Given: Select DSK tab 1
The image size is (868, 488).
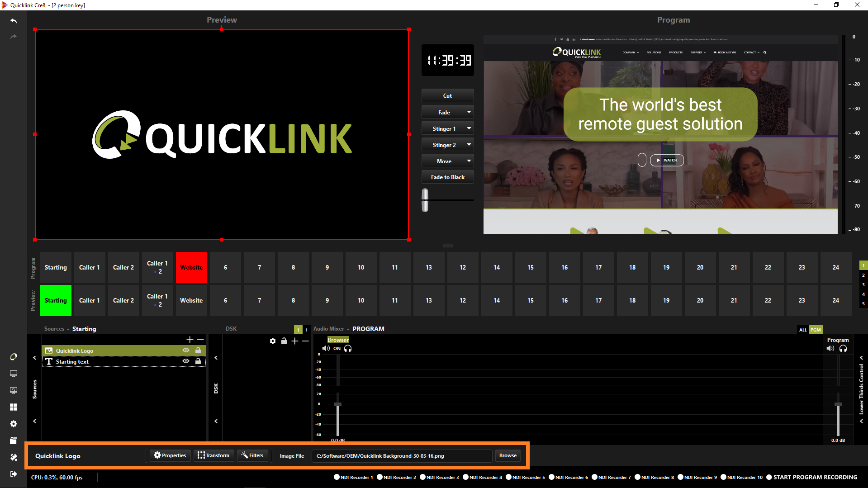Looking at the screenshot, I should [298, 330].
